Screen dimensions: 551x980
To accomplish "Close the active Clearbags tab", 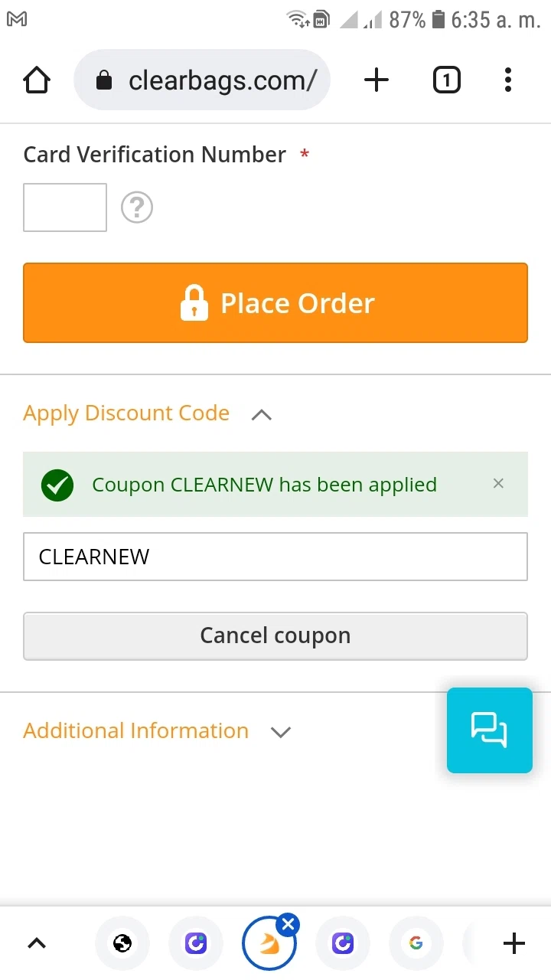I will [288, 925].
